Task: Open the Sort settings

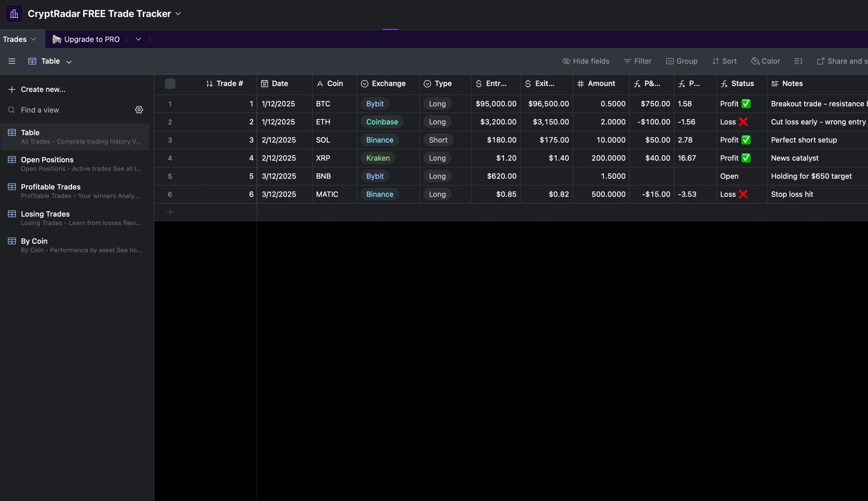Action: [725, 61]
